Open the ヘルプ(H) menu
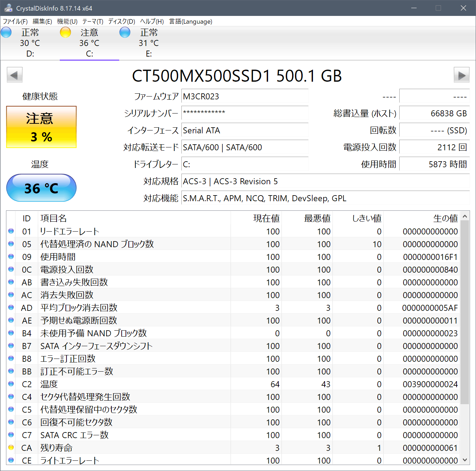Screen dimensions: 476x471 [152, 22]
